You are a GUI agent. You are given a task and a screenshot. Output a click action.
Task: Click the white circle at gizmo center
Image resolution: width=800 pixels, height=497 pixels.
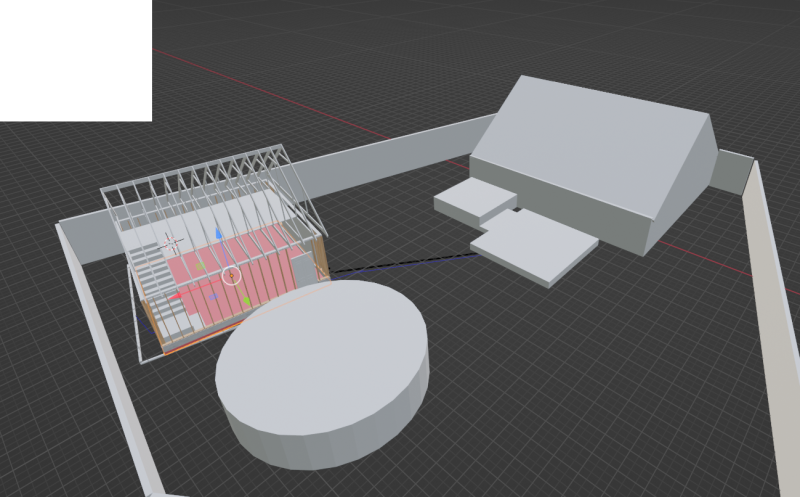(232, 276)
